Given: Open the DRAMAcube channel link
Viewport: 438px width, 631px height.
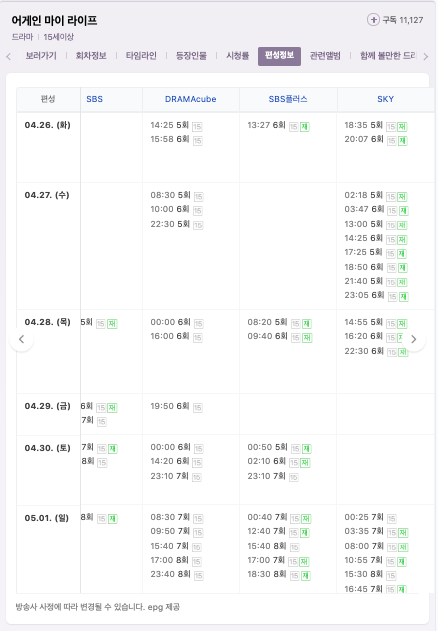Looking at the screenshot, I should tap(190, 99).
